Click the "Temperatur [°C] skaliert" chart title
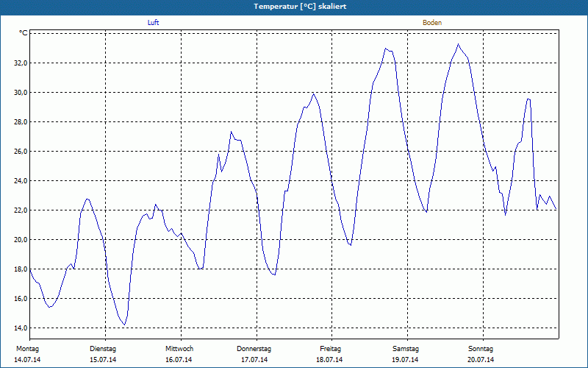Viewport: 588px width, 368px height. [x=300, y=7]
